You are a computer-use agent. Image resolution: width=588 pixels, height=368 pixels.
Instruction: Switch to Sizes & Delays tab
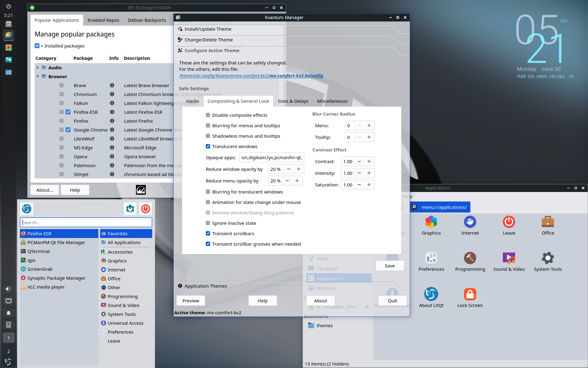(x=293, y=101)
